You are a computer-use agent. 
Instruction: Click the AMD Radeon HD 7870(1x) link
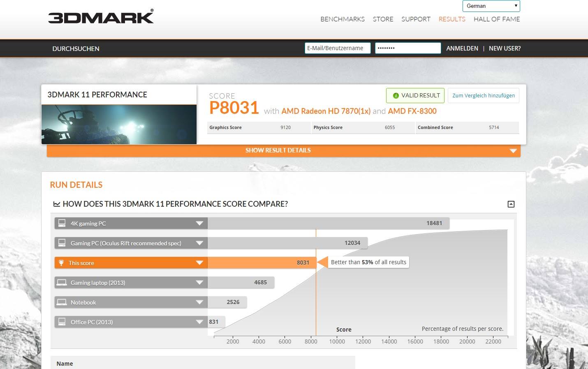326,111
